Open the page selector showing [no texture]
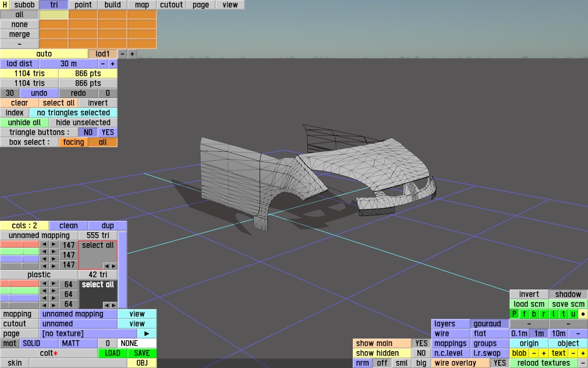Viewport: 588px width, 368px height. 88,334
